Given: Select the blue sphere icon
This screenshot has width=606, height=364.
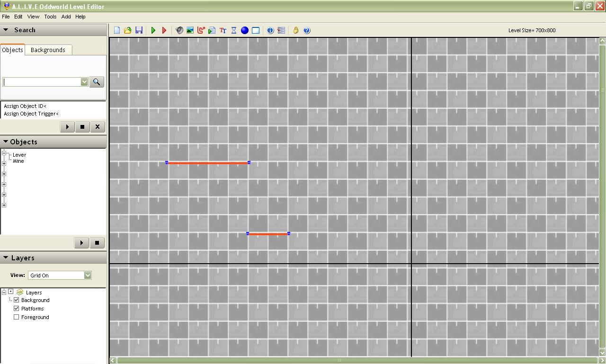Looking at the screenshot, I should coord(245,30).
